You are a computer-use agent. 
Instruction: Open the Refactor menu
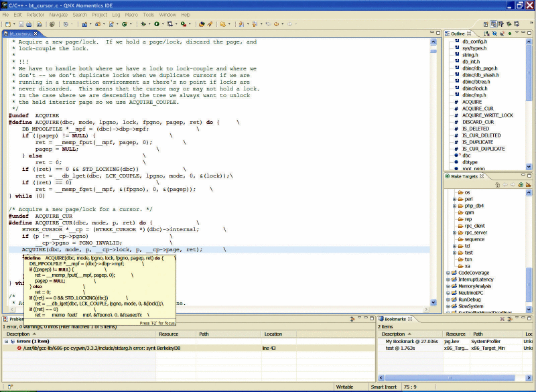[35, 14]
